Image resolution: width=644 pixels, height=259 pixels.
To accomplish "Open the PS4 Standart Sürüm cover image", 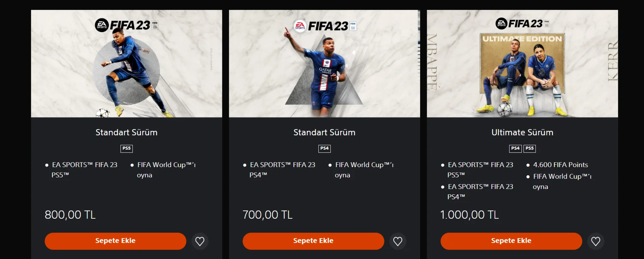I will tap(324, 64).
